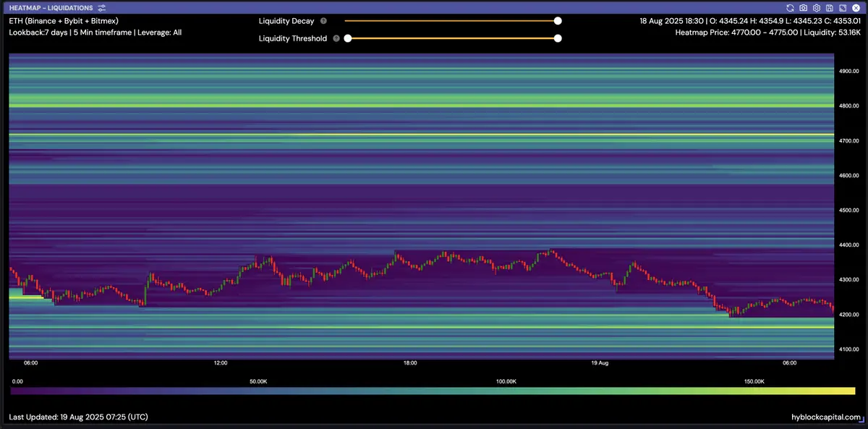The image size is (868, 429).
Task: Click the Liquidity Threshold help icon
Action: (x=336, y=38)
